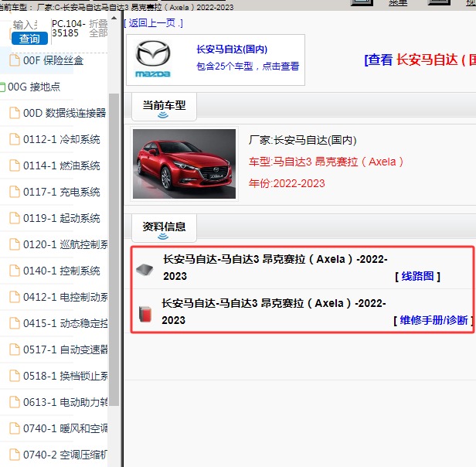
Task: Switch to the 资料信息 tab
Action: (x=164, y=228)
